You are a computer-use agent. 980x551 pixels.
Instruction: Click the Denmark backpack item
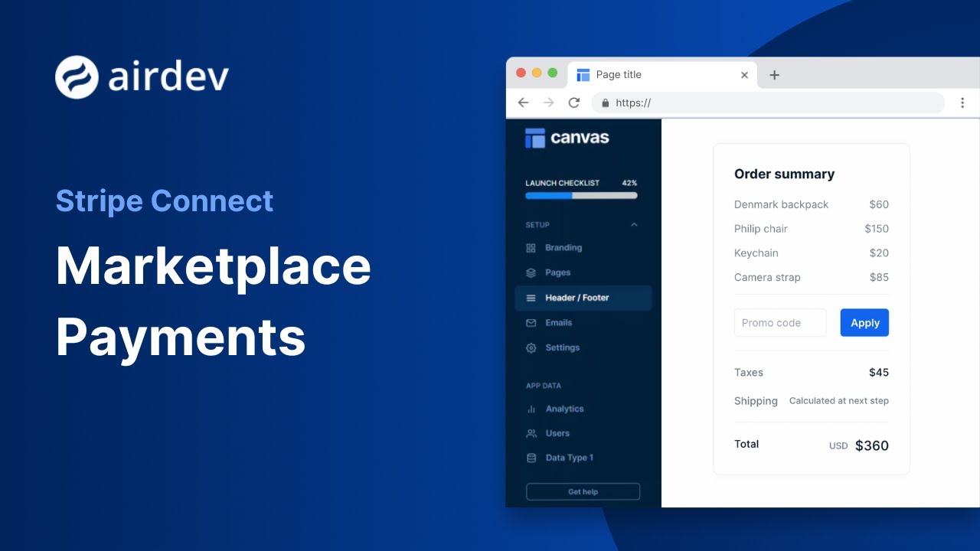(x=781, y=205)
